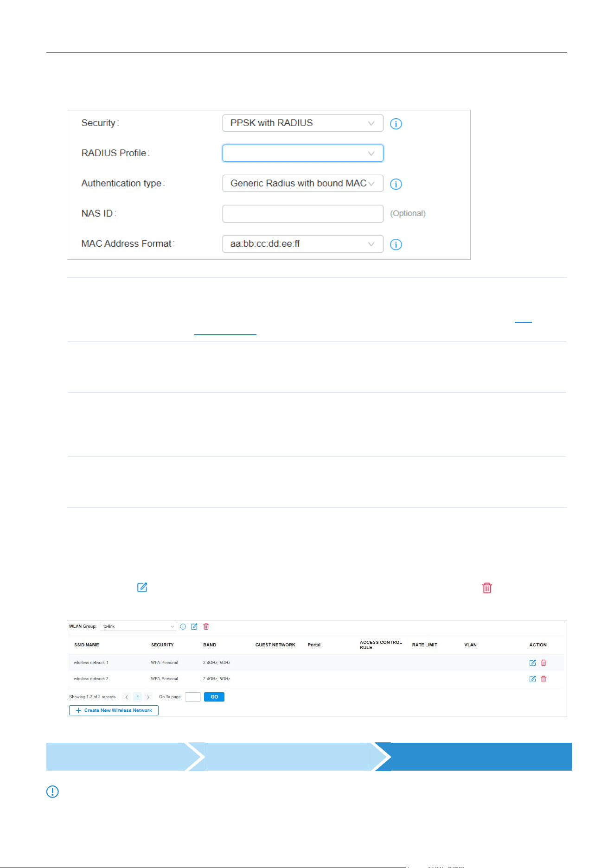Click the Portal column header

click(x=314, y=645)
